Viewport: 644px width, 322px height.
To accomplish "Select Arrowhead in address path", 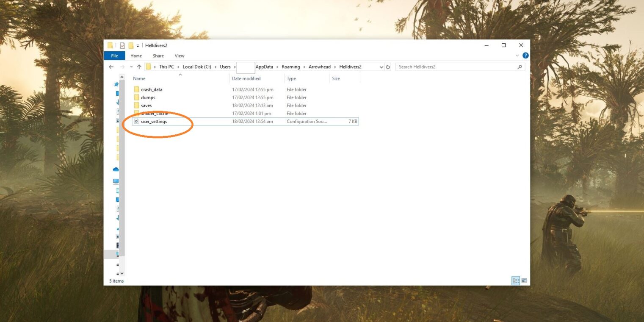I will tap(320, 67).
